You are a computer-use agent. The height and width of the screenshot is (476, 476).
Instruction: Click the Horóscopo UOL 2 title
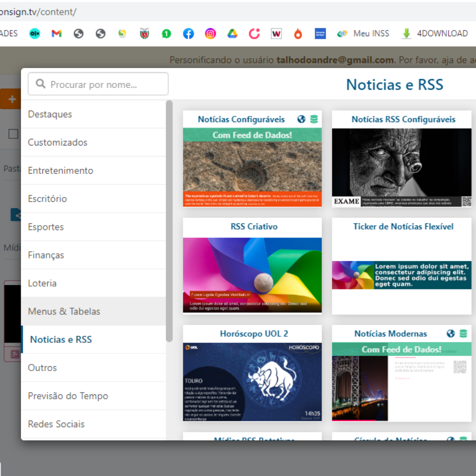coord(254,334)
